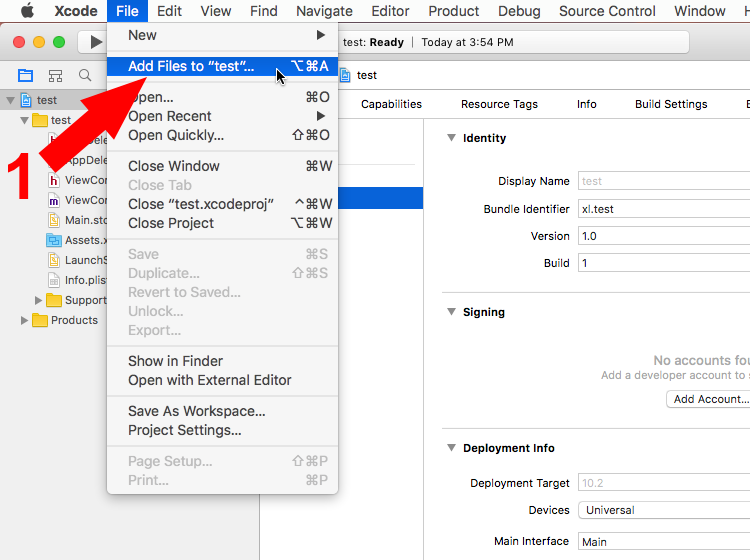Switch to the Resource Tags tab

tap(499, 104)
